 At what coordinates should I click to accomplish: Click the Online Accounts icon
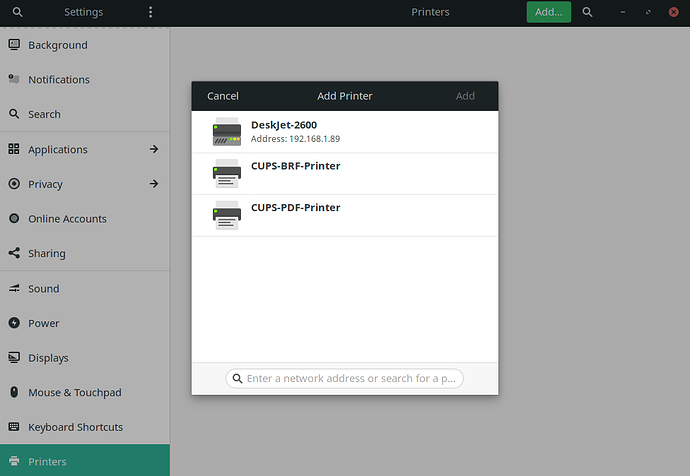tap(14, 218)
